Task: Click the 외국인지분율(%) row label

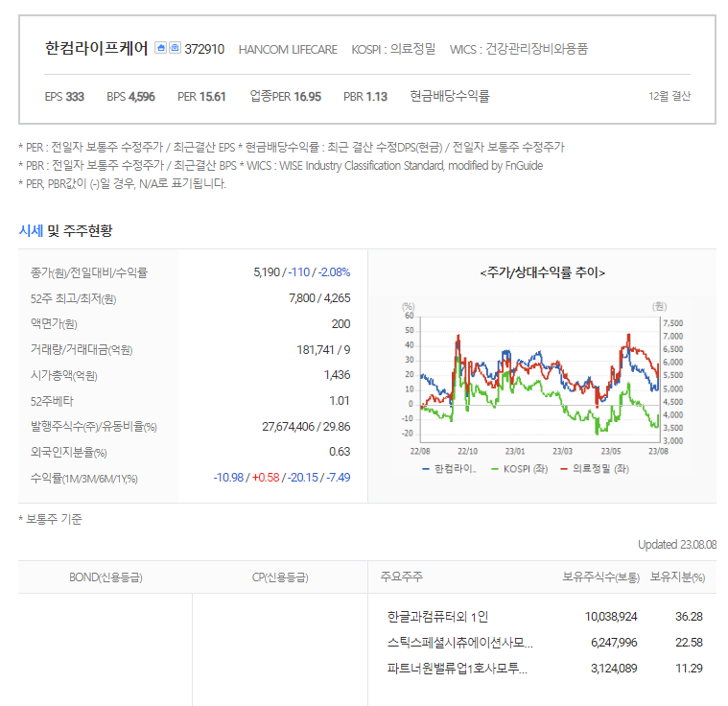Action: (69, 452)
